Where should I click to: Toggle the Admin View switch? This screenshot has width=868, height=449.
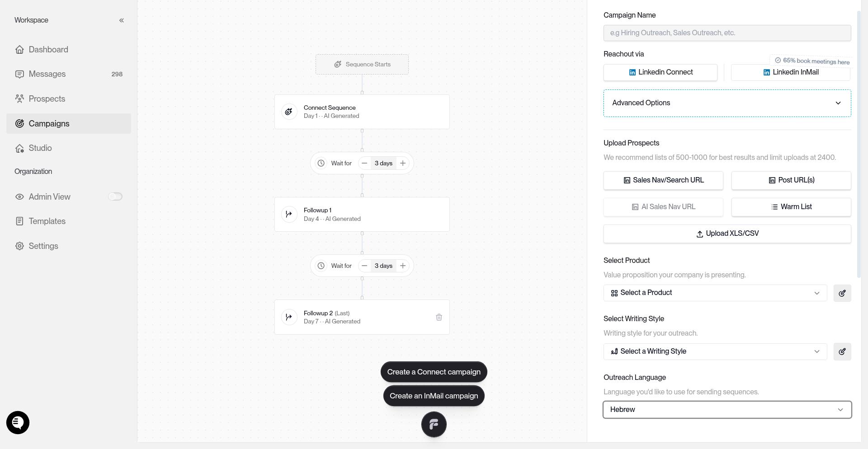[x=115, y=196]
